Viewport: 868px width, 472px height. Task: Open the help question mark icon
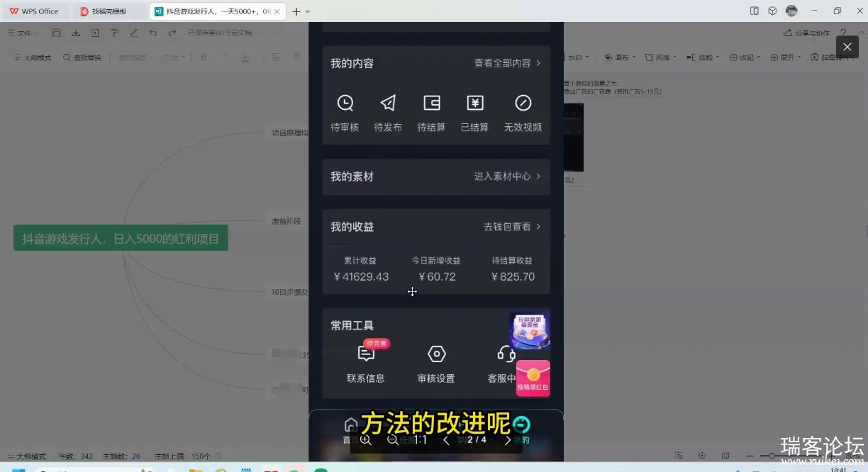(x=843, y=33)
